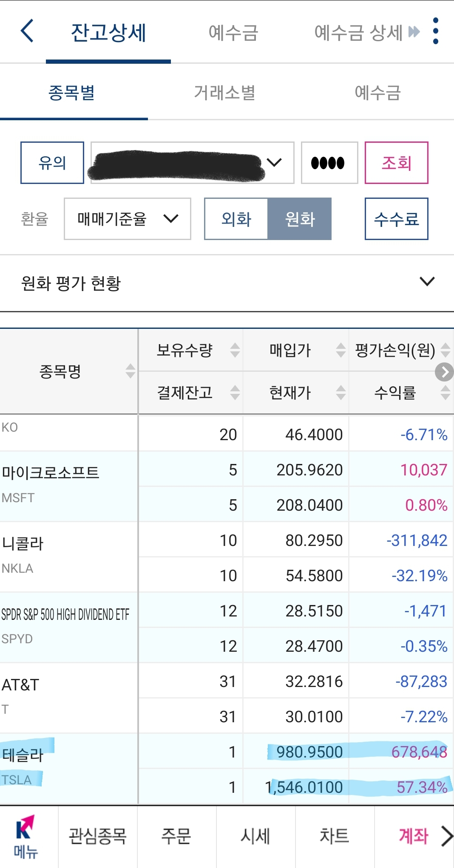Tap Tesla current price 1,546.0100

(x=304, y=787)
